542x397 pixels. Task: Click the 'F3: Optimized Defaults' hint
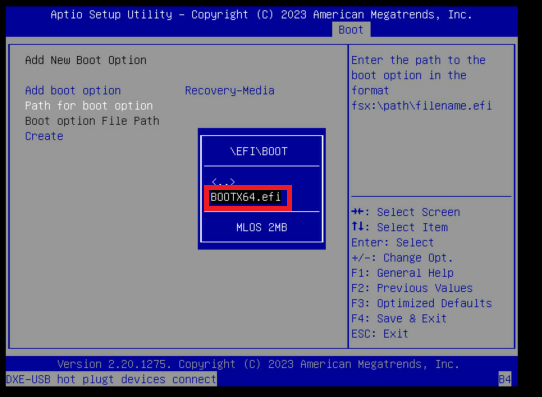pos(421,303)
